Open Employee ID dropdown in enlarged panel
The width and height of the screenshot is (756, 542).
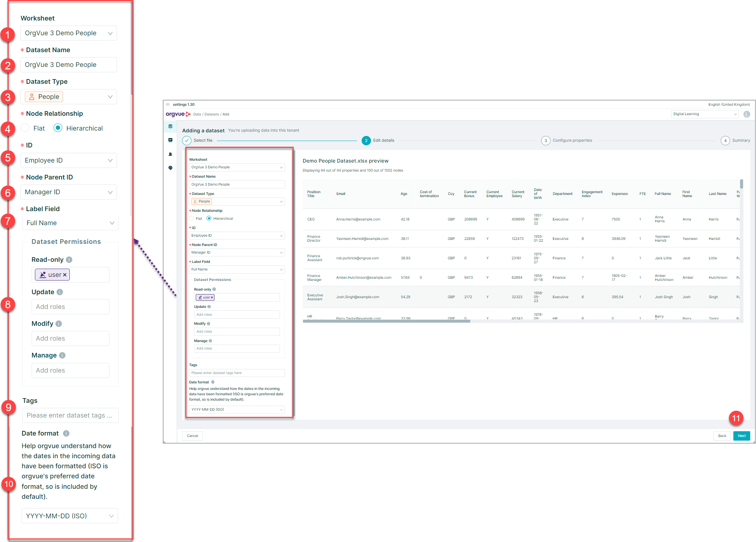pos(69,160)
